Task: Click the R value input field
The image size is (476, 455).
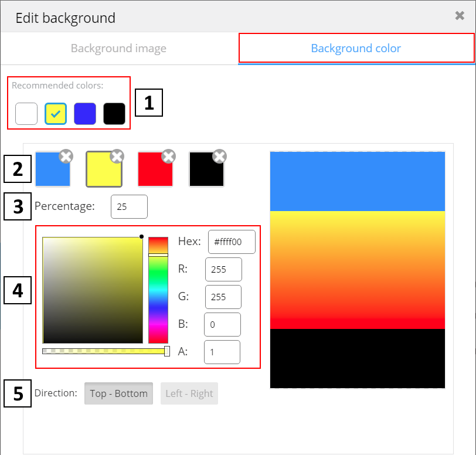Action: (x=223, y=269)
